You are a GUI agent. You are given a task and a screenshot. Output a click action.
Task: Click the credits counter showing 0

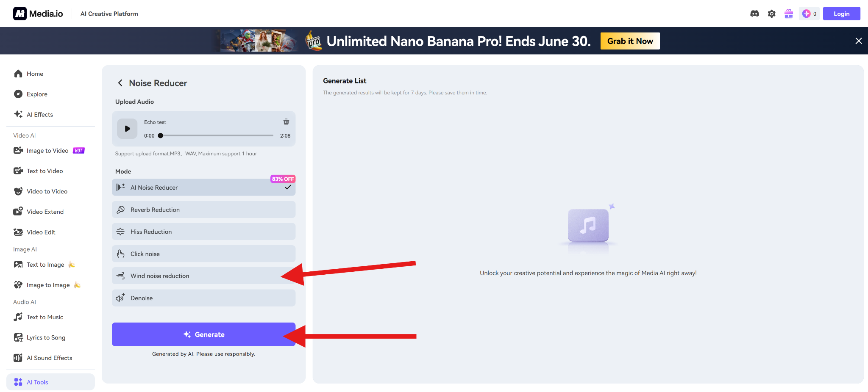809,14
